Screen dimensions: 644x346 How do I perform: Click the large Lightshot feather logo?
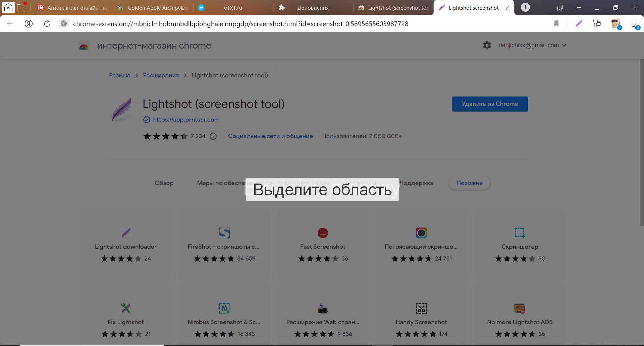pos(122,109)
